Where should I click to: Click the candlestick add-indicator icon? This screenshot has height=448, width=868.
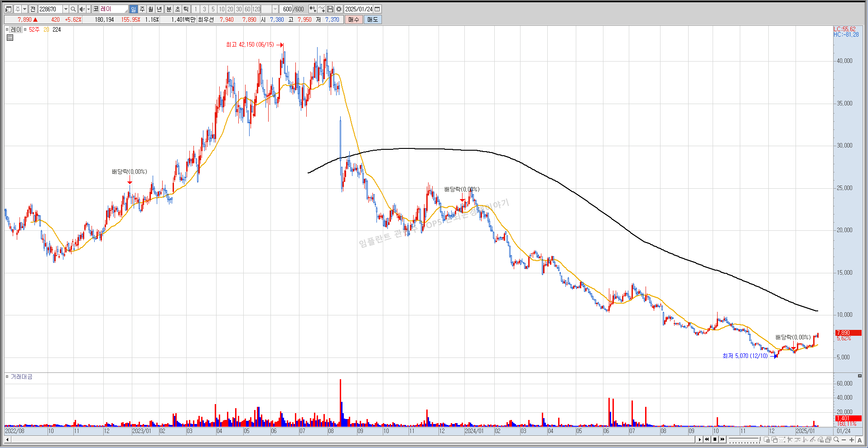point(313,9)
